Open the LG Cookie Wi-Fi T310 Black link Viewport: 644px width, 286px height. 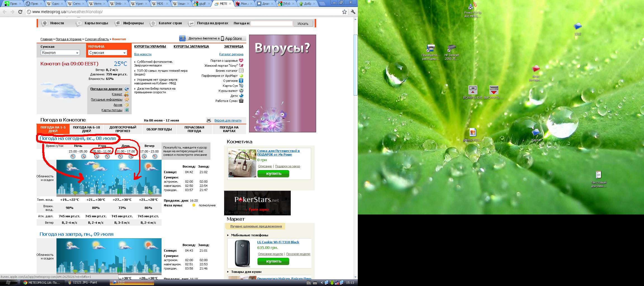click(x=278, y=242)
